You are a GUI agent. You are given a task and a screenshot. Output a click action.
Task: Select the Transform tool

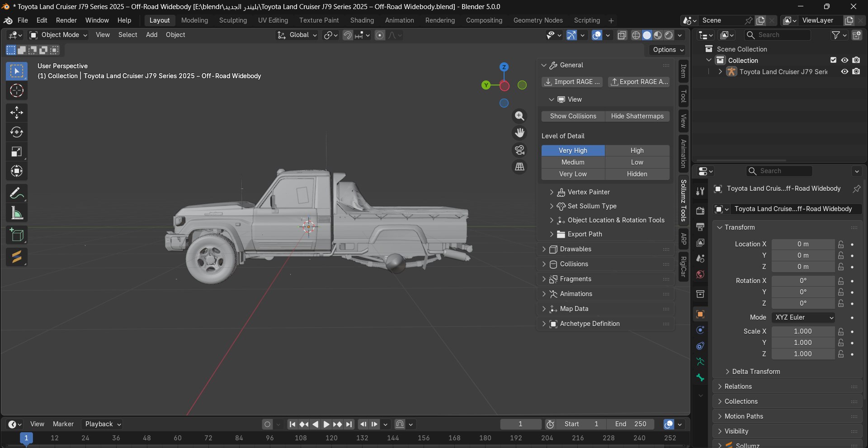click(x=17, y=171)
